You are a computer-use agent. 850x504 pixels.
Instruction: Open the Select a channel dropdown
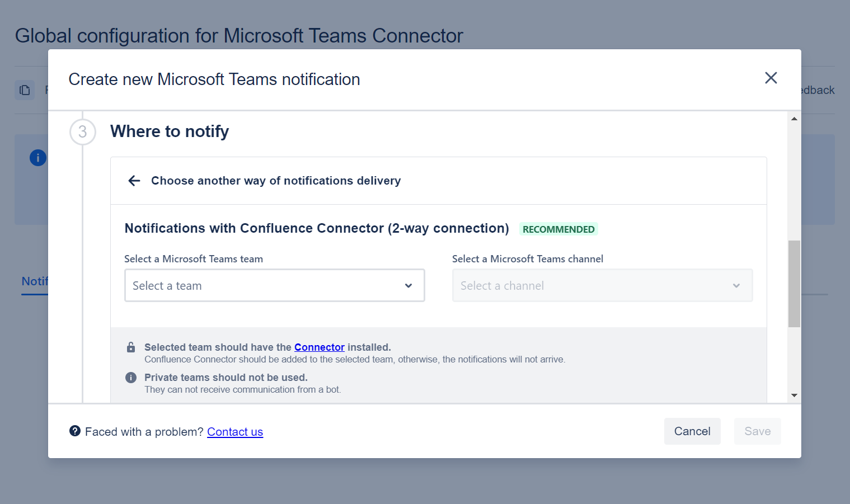(x=602, y=285)
